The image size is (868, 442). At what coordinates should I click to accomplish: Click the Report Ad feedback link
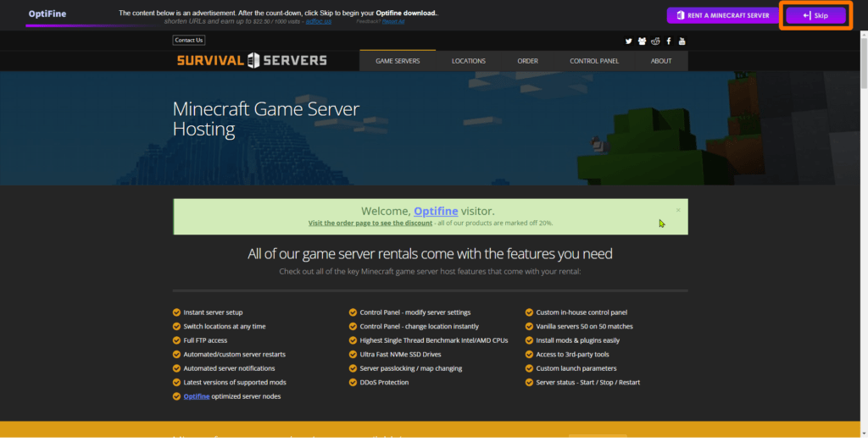tap(393, 21)
